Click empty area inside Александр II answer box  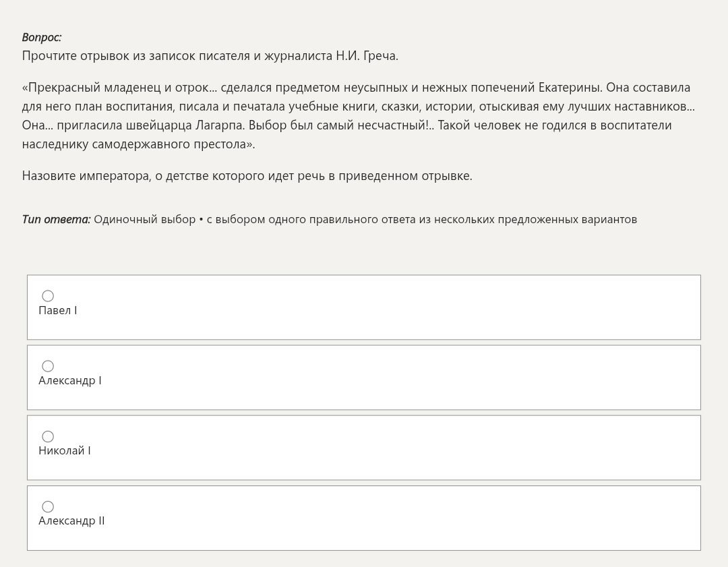point(394,518)
